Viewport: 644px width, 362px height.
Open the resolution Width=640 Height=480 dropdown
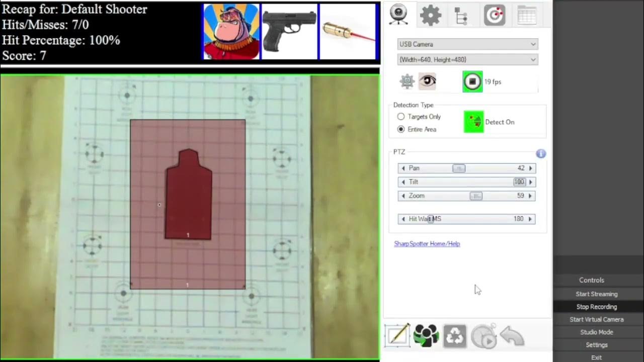[x=467, y=59]
